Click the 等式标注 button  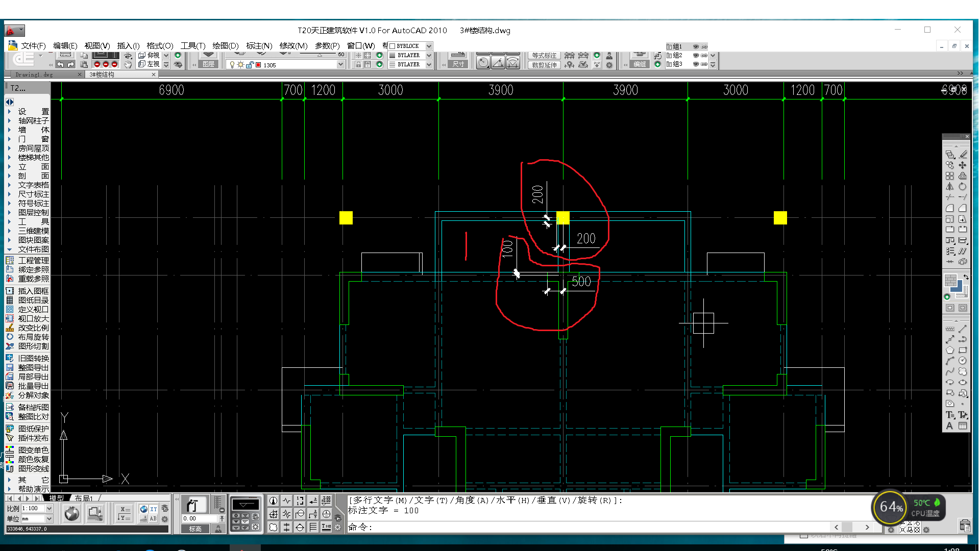[x=544, y=55]
